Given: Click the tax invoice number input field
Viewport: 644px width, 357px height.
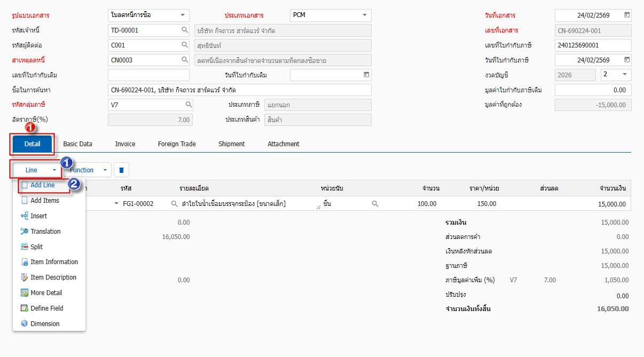Looking at the screenshot, I should click(593, 45).
